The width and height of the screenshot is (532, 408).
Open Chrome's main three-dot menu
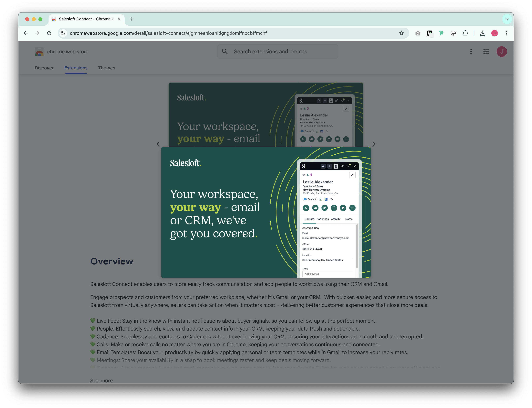506,33
